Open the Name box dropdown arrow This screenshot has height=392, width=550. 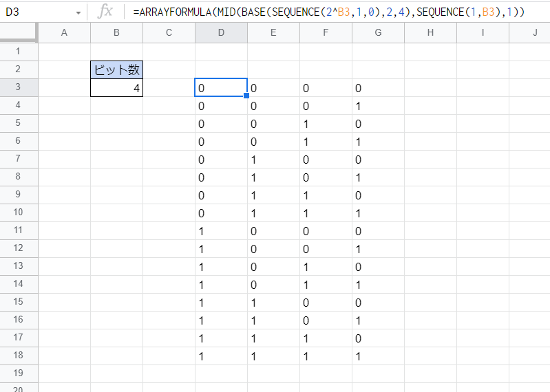pyautogui.click(x=78, y=13)
